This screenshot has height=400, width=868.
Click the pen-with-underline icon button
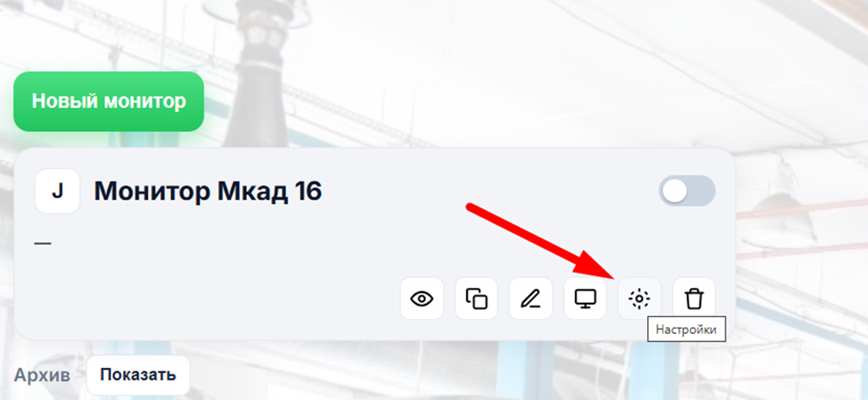(530, 298)
